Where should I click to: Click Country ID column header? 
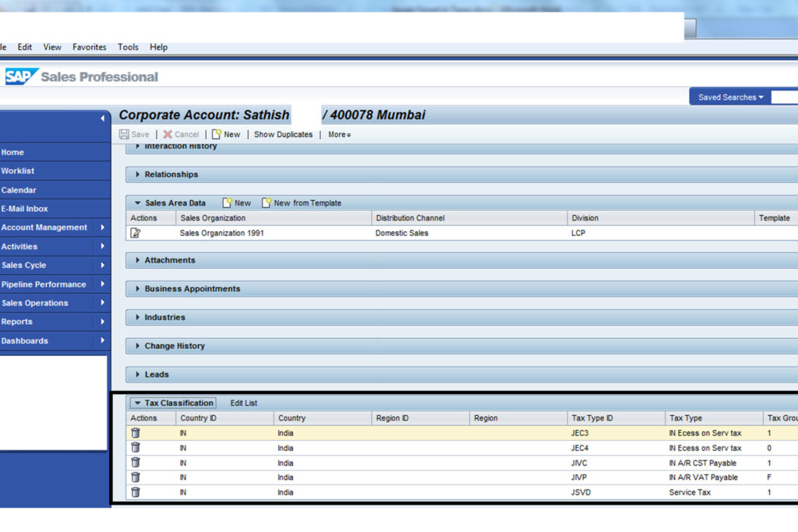pos(224,418)
